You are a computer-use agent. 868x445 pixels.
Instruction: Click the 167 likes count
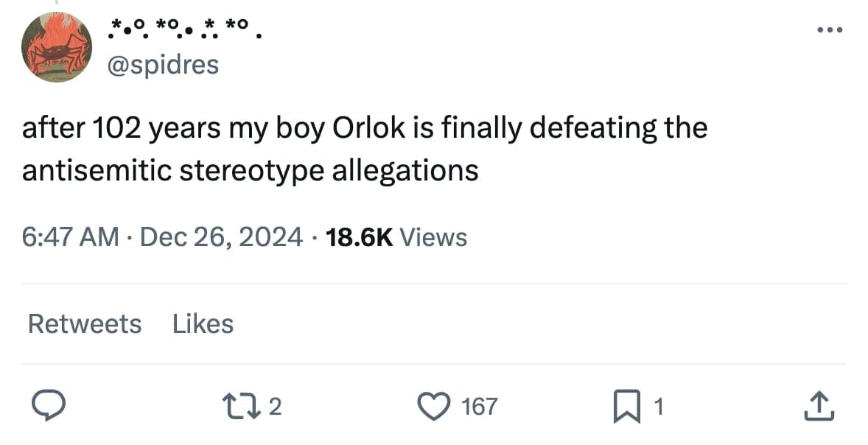click(479, 407)
